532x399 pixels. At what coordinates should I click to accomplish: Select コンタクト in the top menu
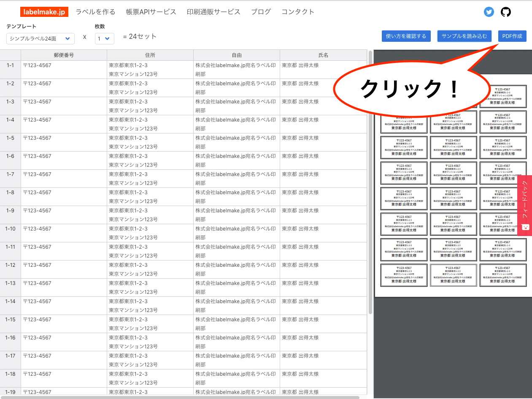297,12
